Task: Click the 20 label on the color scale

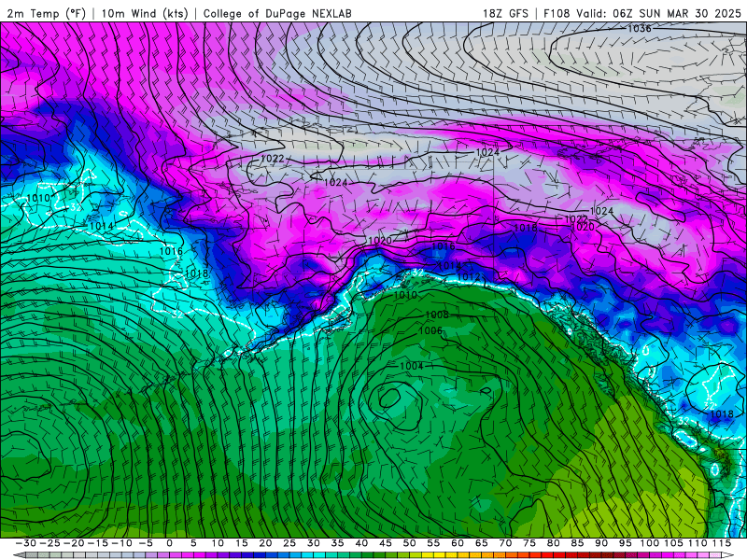Action: pyautogui.click(x=265, y=543)
